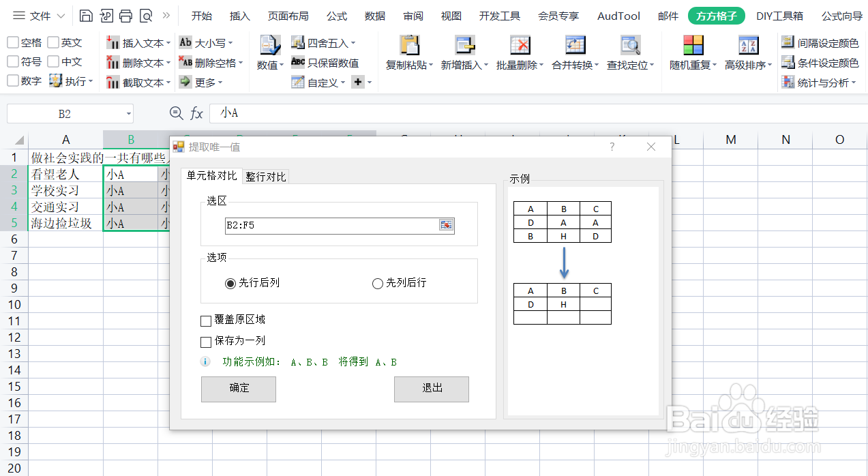Click the 退出 button

tap(432, 389)
